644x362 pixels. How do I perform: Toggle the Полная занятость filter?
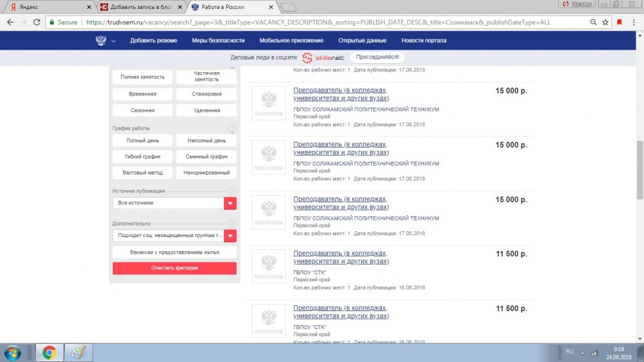[142, 77]
